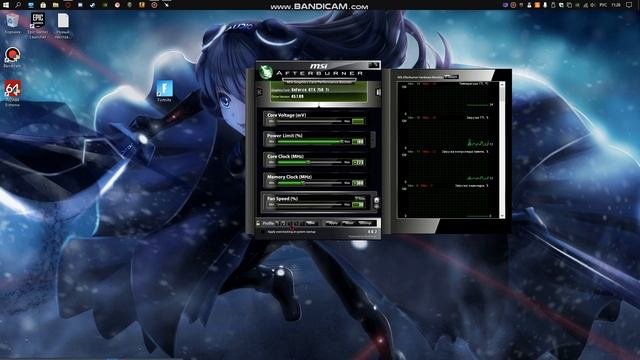Click the microphone tray icon

545,5
